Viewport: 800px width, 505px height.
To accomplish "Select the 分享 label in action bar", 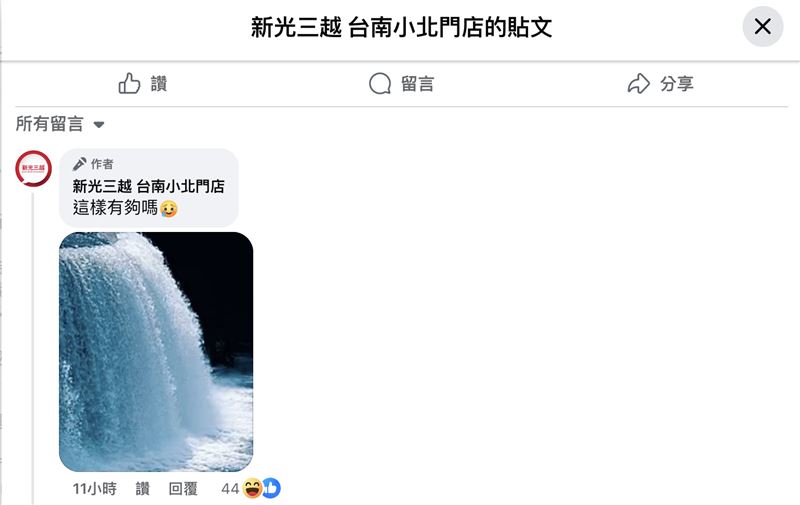I will pos(677,84).
